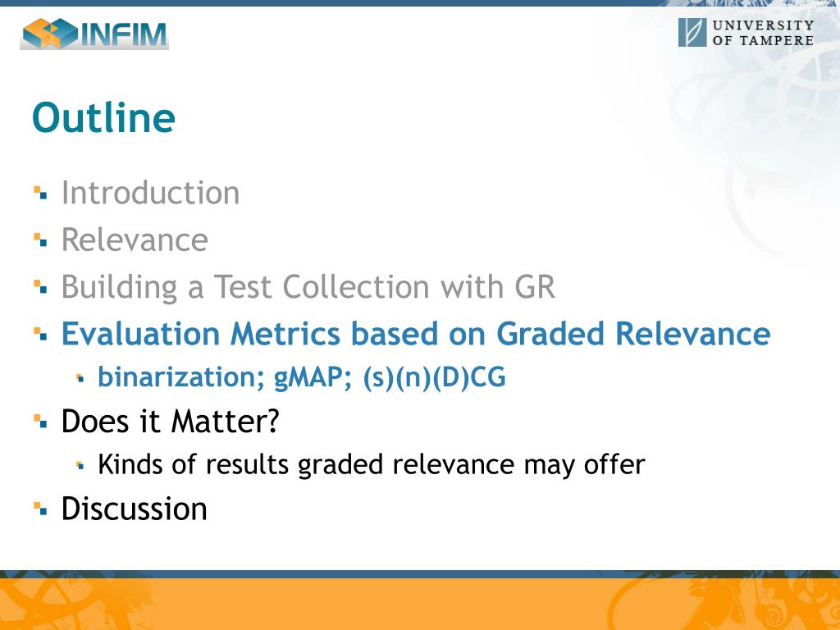Select the Outline slide title
Image resolution: width=840 pixels, height=630 pixels.
point(104,118)
